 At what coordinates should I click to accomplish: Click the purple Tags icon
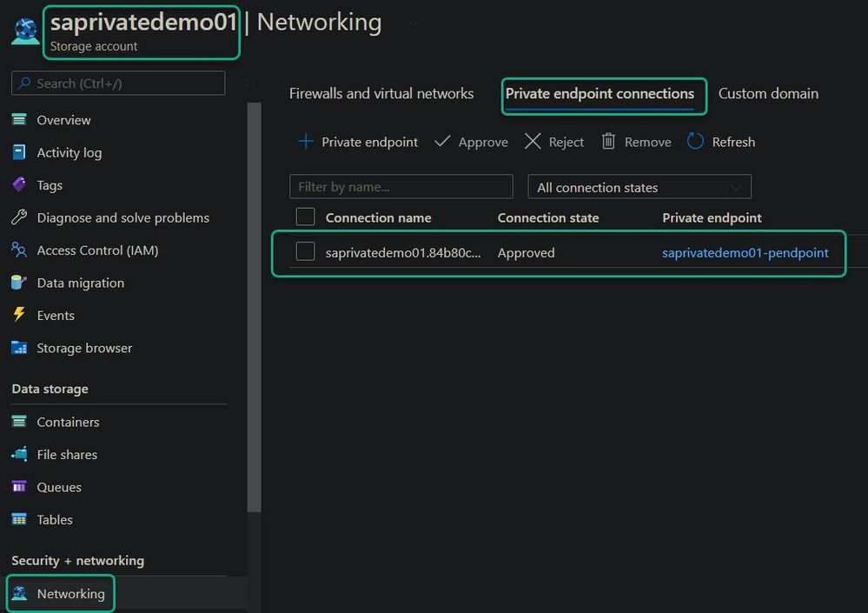19,184
